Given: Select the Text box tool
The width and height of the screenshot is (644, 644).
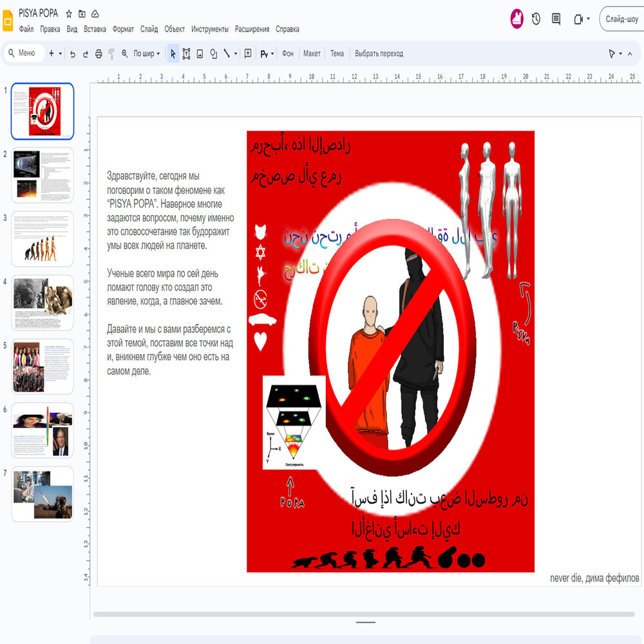Looking at the screenshot, I should pos(186,54).
